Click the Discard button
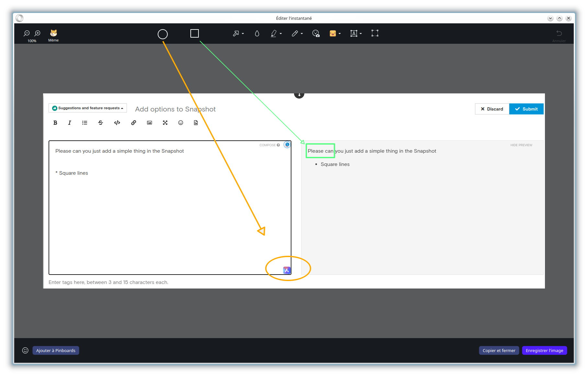The width and height of the screenshot is (588, 377). point(492,109)
